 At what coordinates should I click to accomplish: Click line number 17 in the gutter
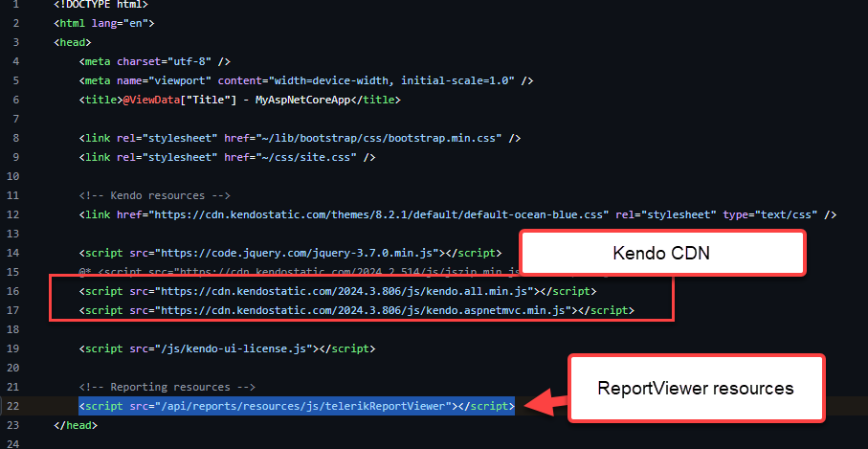pos(13,310)
